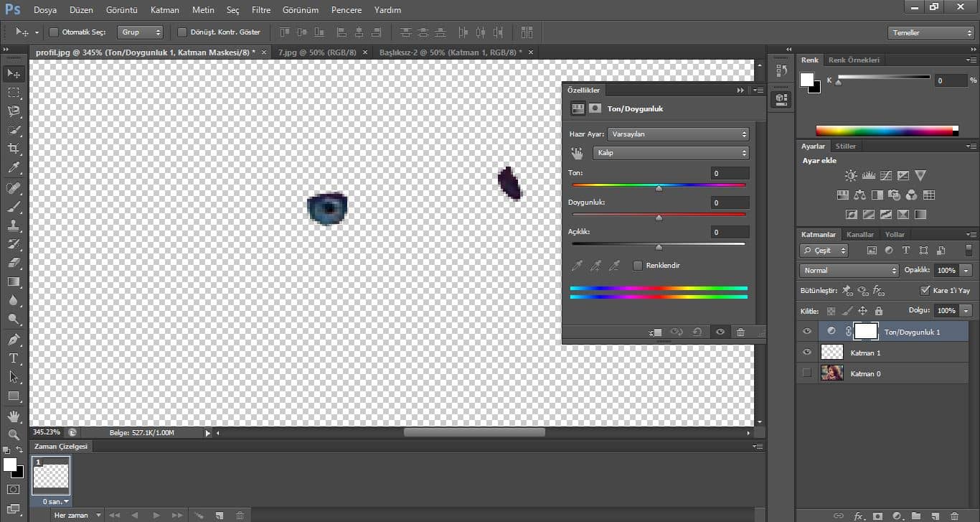This screenshot has height=522, width=980.
Task: Select the Zoom tool in toolbar
Action: [14, 435]
